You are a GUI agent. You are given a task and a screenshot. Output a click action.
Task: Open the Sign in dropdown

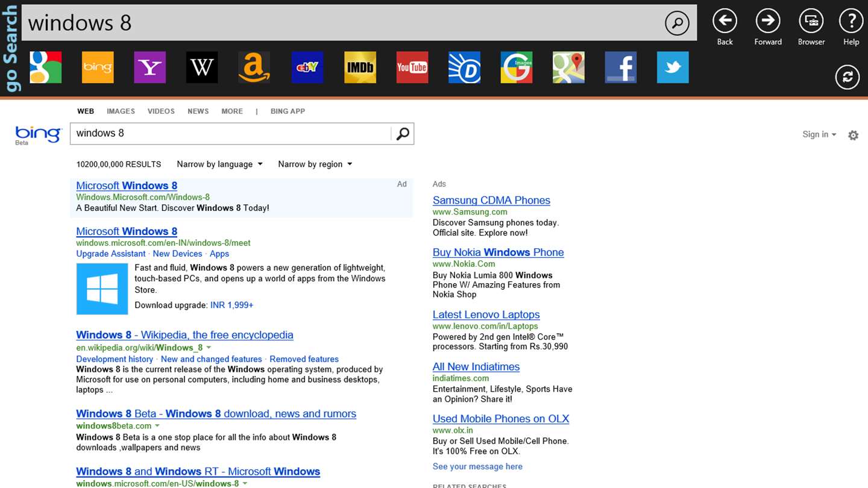[819, 134]
